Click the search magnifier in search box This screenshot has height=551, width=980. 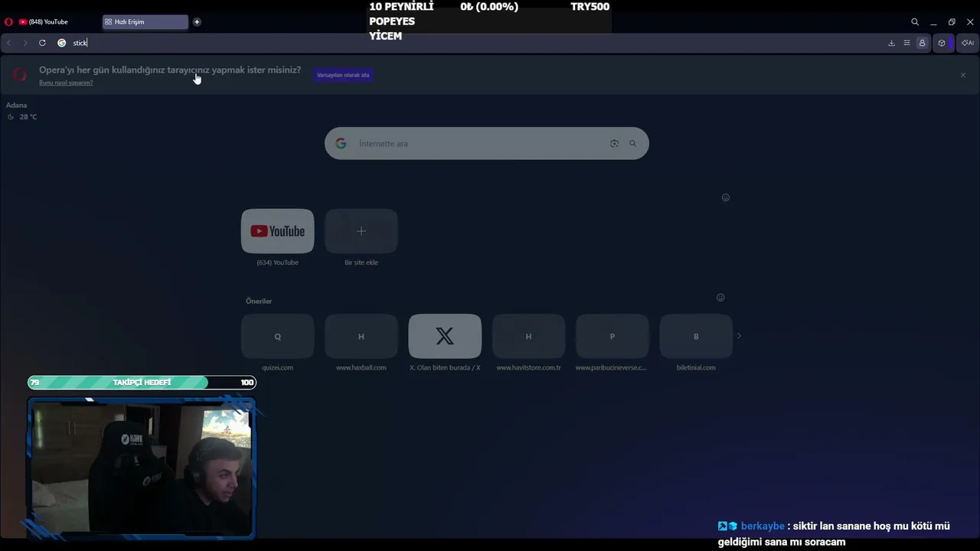pos(632,144)
